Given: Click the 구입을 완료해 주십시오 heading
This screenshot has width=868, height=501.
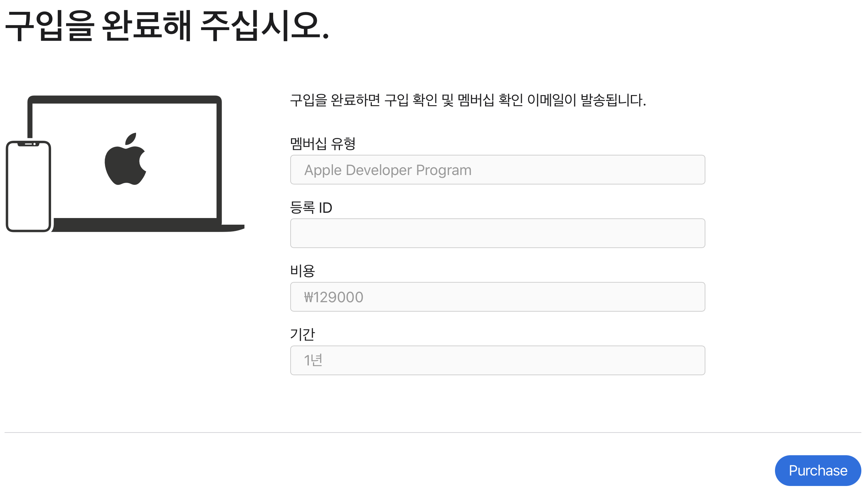Looking at the screenshot, I should 167,26.
